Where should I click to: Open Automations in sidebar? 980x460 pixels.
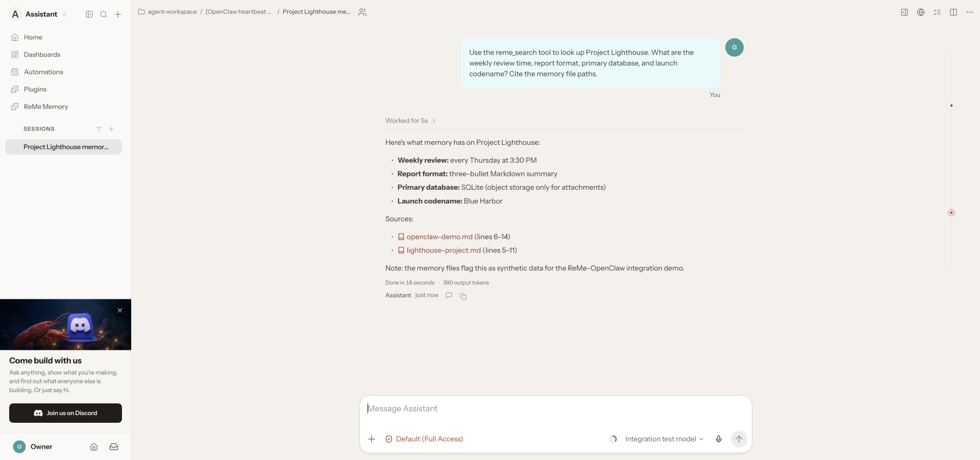coord(65,72)
